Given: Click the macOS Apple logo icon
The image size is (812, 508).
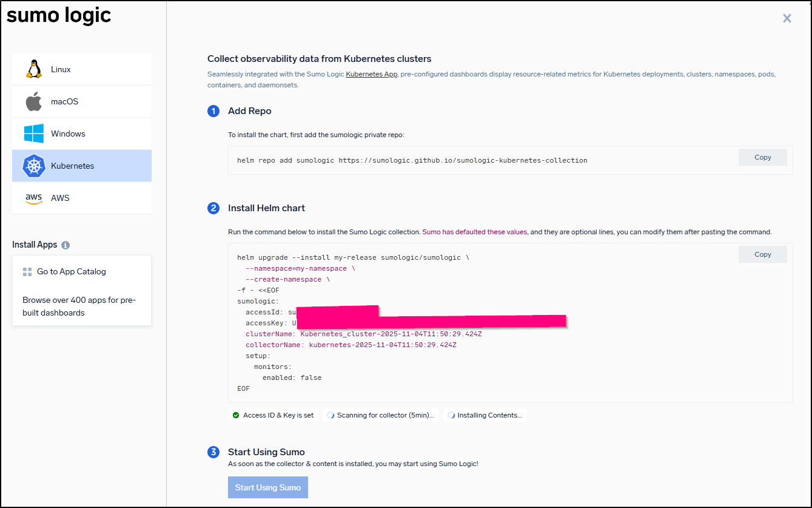Looking at the screenshot, I should (34, 101).
